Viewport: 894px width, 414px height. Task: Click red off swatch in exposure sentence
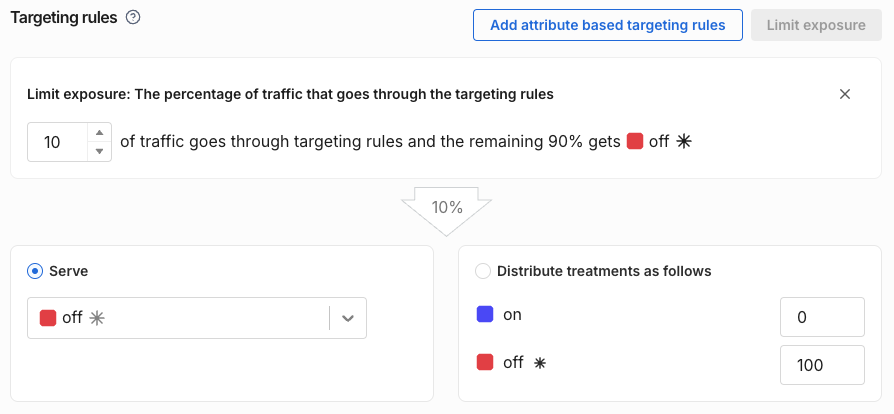[x=635, y=142]
